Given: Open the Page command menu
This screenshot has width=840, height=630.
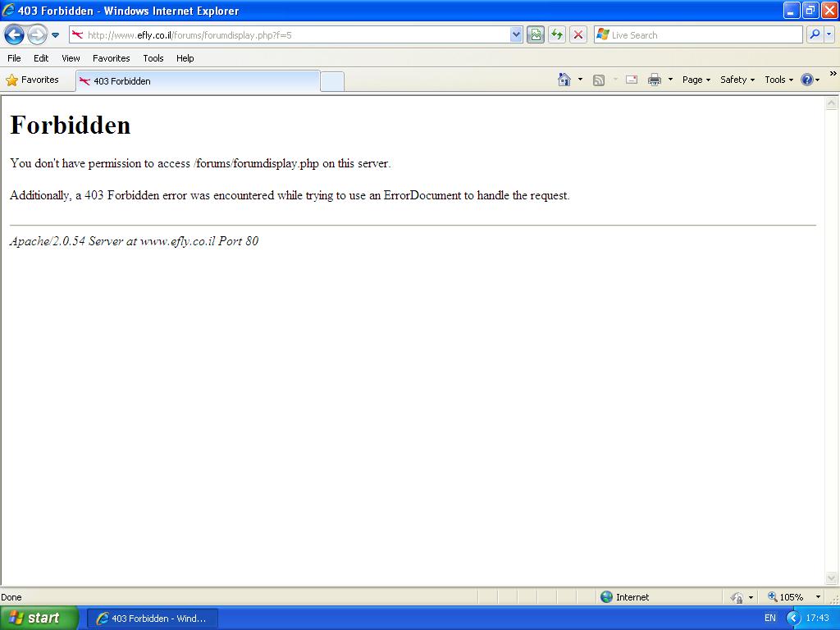Looking at the screenshot, I should click(x=696, y=80).
